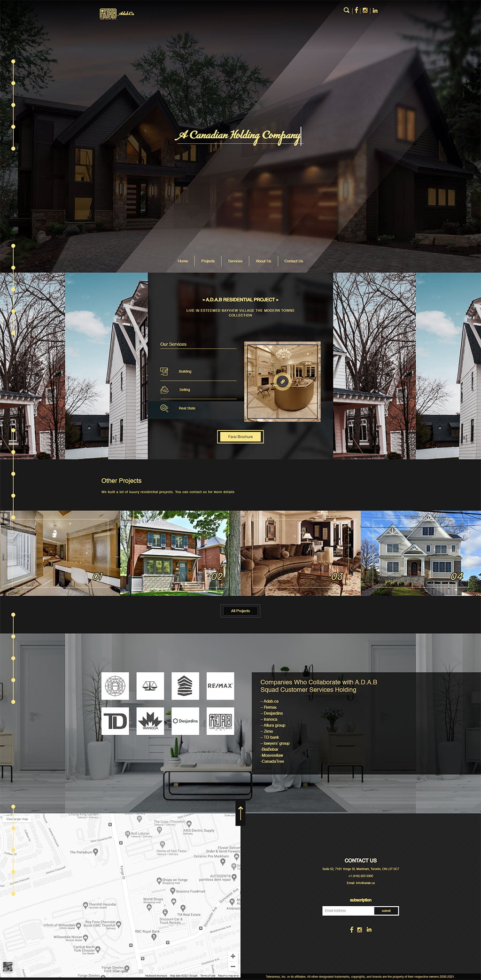Open LinkedIn icon in top header
The image size is (481, 980).
point(375,10)
